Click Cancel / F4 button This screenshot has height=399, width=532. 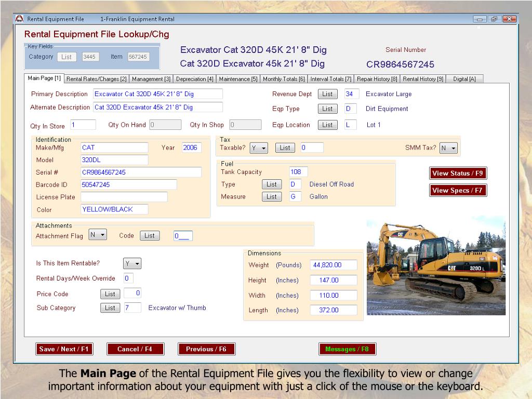point(135,349)
